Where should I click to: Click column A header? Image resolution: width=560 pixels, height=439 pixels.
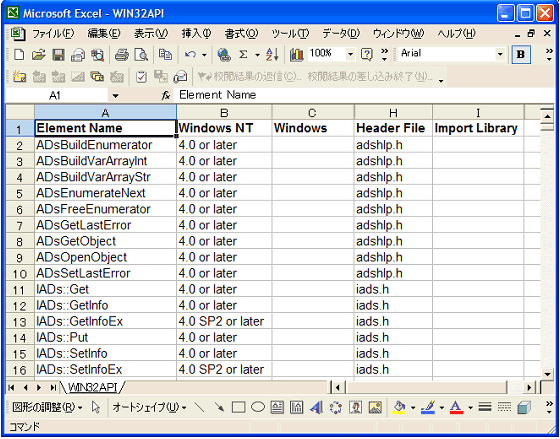[x=105, y=113]
